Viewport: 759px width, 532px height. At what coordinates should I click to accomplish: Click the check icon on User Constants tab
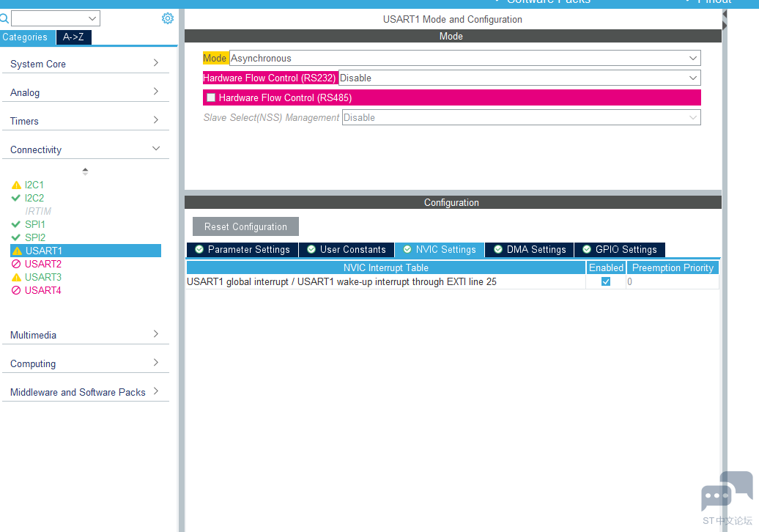[311, 249]
